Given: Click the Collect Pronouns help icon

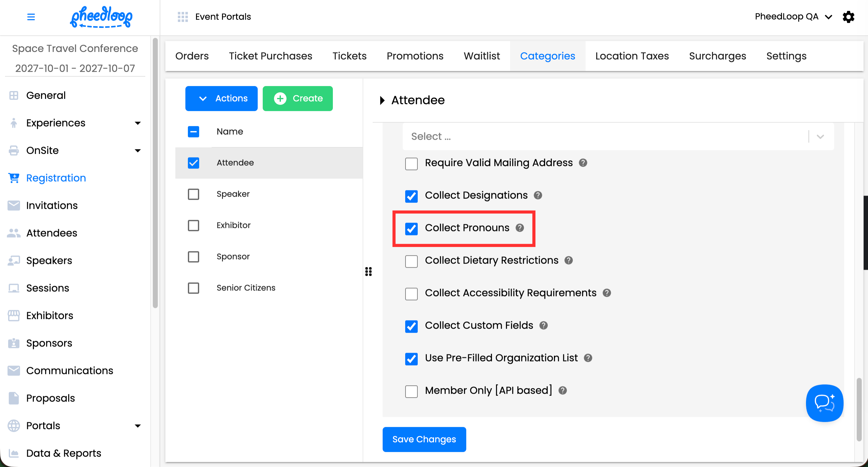Looking at the screenshot, I should [x=519, y=228].
